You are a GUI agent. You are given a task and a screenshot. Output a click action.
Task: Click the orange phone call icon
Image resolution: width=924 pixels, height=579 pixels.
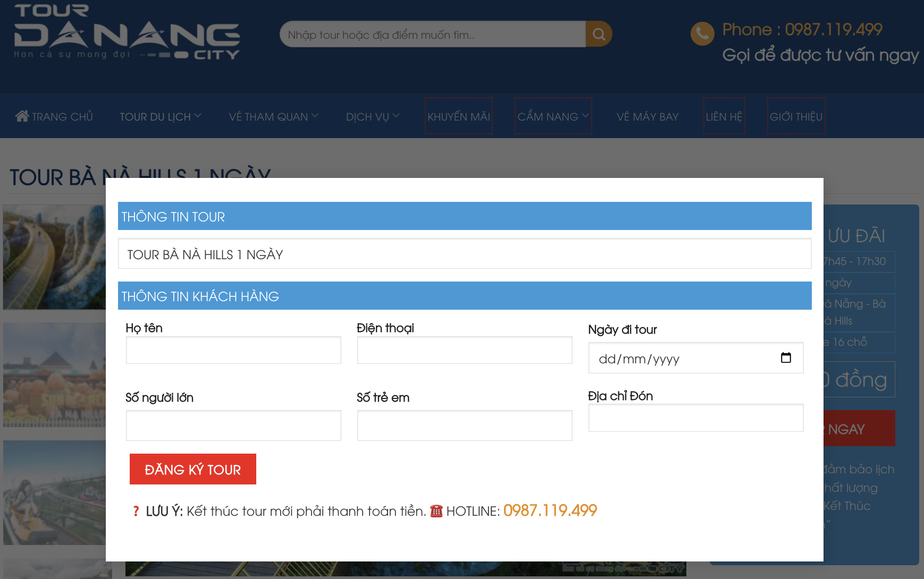(x=702, y=34)
